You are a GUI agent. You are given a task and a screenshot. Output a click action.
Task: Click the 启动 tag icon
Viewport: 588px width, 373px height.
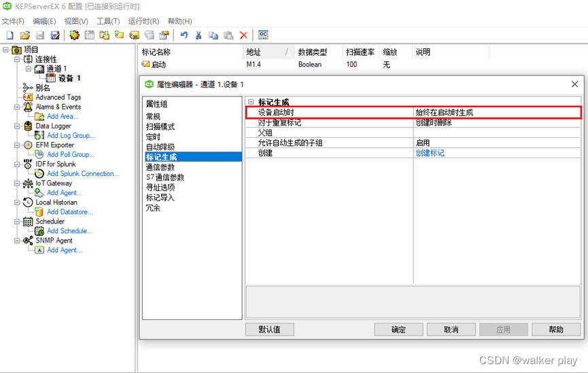pyautogui.click(x=145, y=65)
